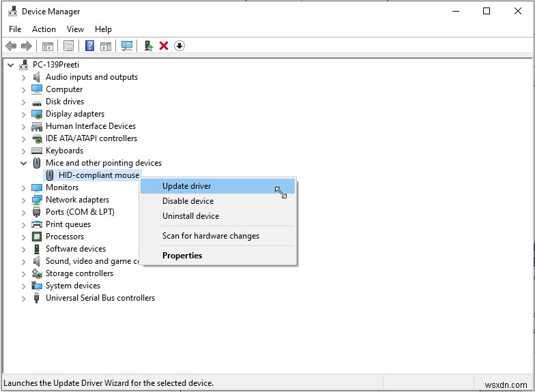Collapse the PC-139Preeti root node

click(x=11, y=65)
